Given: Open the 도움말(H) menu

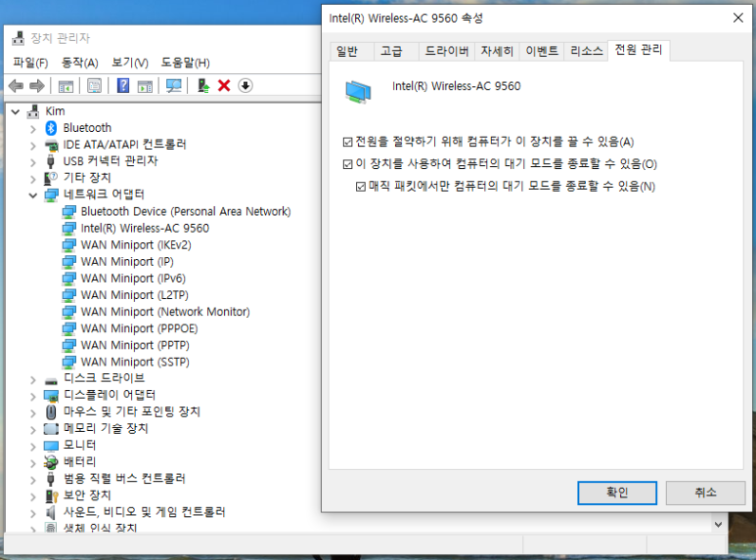Looking at the screenshot, I should point(186,63).
